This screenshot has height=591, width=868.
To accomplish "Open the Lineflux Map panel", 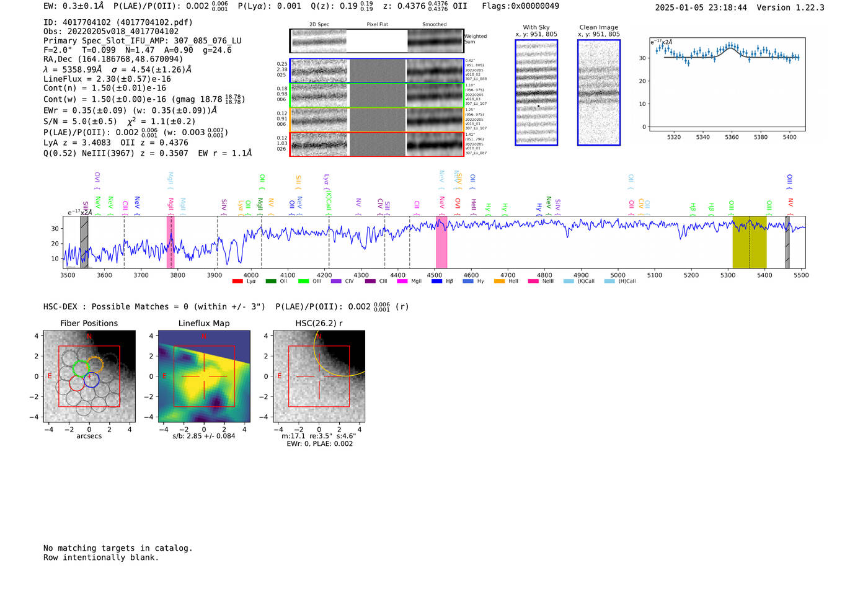I will 204,376.
